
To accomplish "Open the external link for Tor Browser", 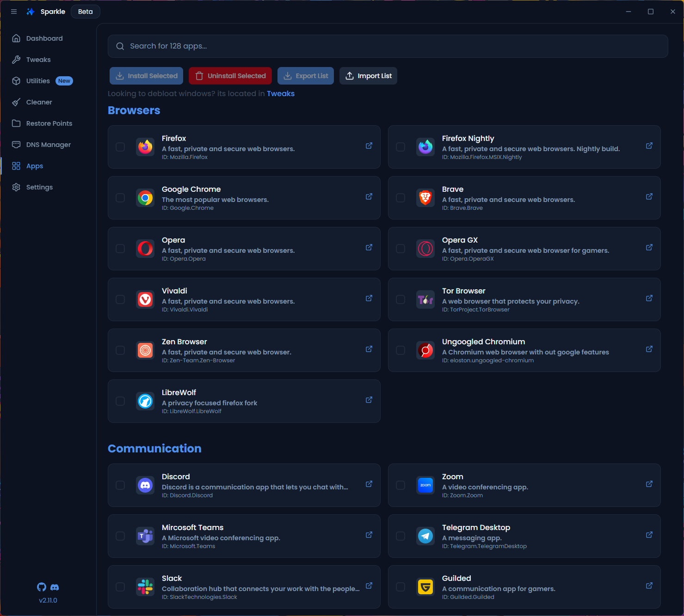I will tap(649, 298).
